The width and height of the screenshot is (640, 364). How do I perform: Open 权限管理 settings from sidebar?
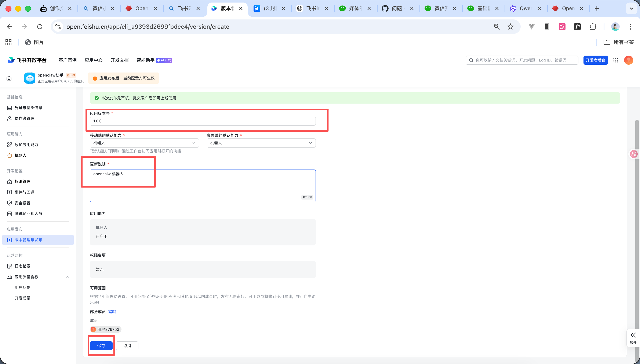22,182
